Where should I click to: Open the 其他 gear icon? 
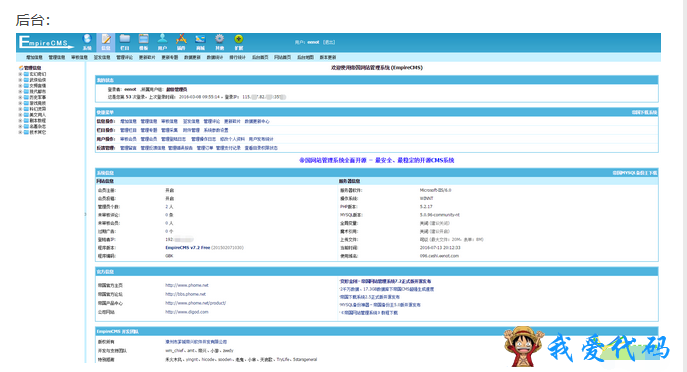tap(220, 42)
